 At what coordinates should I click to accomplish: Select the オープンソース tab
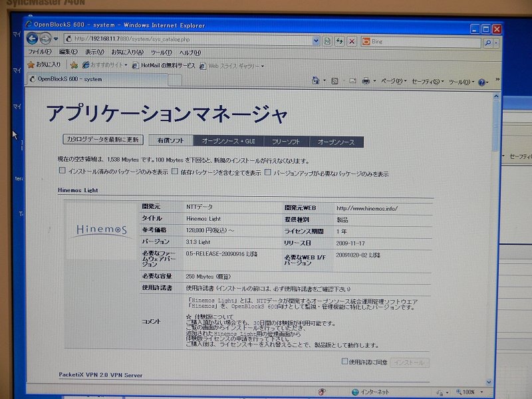pos(336,142)
